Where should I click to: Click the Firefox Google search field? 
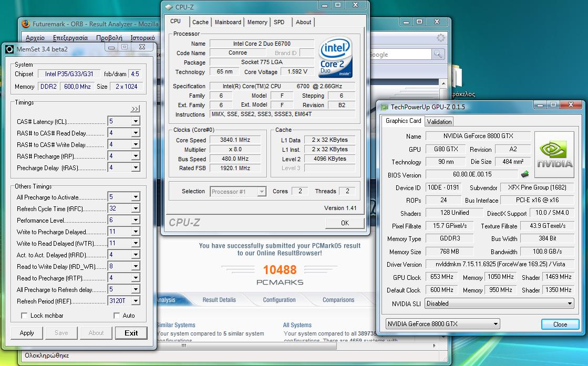[400, 54]
